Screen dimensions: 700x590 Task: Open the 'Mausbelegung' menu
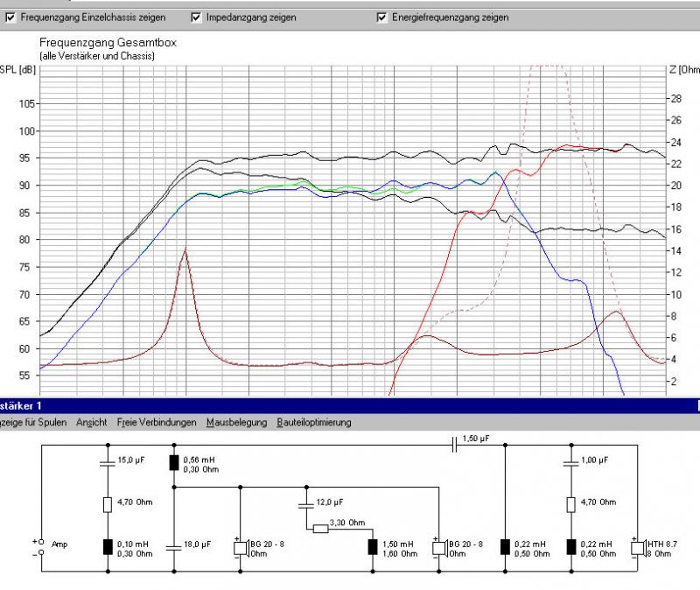coord(236,423)
